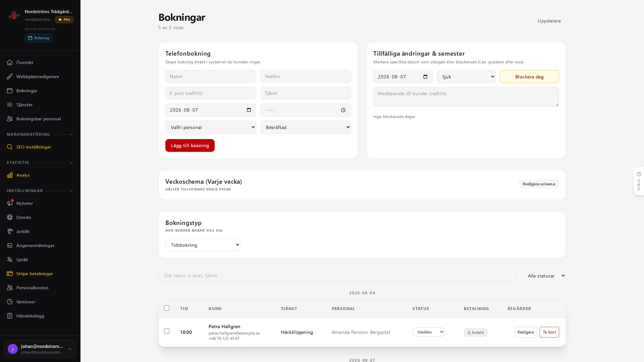Open the Valfri personal dropdown
This screenshot has width=644, height=362.
(x=211, y=127)
